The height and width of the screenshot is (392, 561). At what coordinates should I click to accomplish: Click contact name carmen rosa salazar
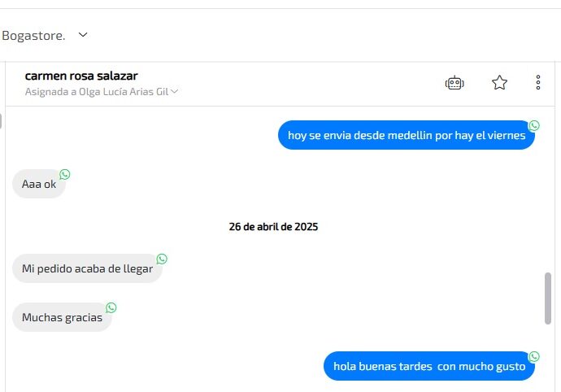click(x=81, y=76)
